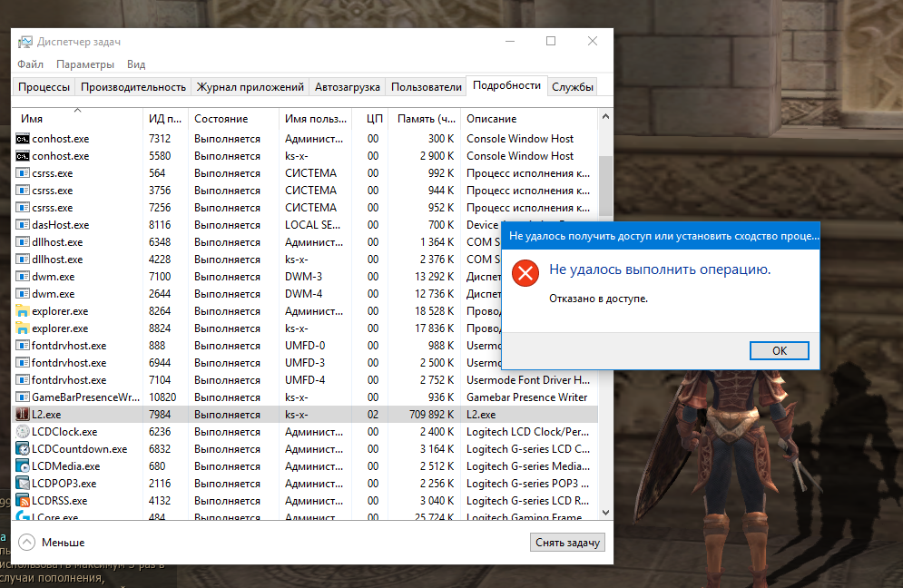The width and height of the screenshot is (903, 588).
Task: Click the explorer.exe icon with PID 8824
Action: pyautogui.click(x=23, y=328)
